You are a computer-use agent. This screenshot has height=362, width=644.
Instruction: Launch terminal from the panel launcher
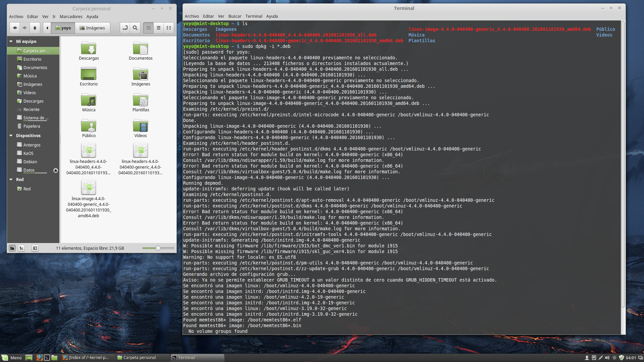[47, 358]
